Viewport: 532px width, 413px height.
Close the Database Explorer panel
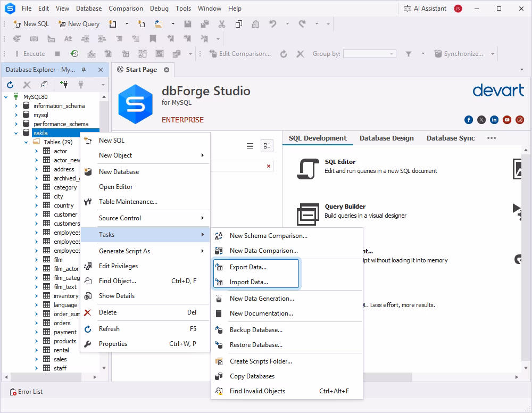101,70
